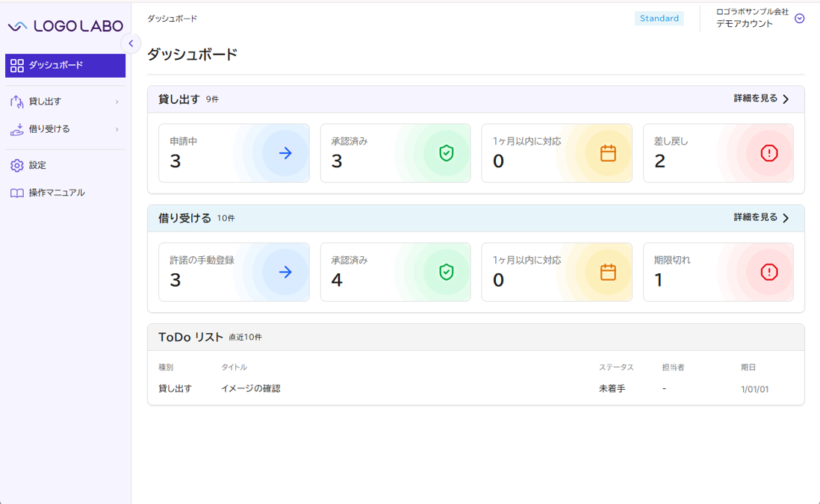Open the 申請中 card showing 3

click(x=234, y=153)
